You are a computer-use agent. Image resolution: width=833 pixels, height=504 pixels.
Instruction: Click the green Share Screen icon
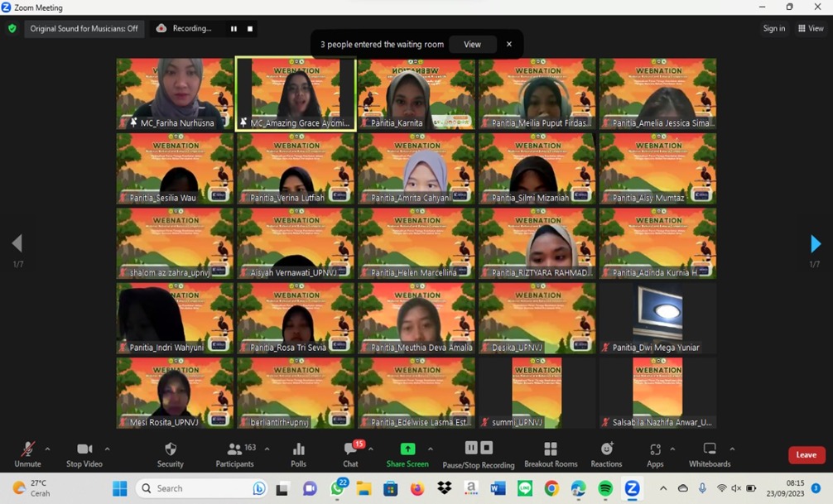(x=407, y=449)
